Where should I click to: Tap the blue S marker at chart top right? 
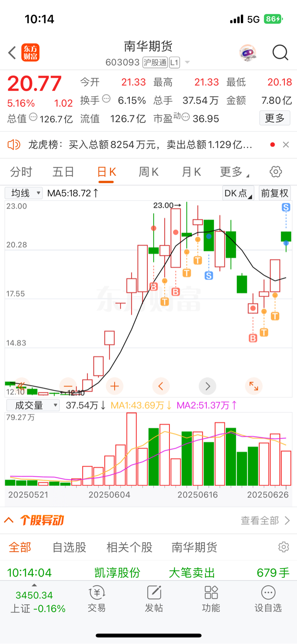pyautogui.click(x=286, y=207)
